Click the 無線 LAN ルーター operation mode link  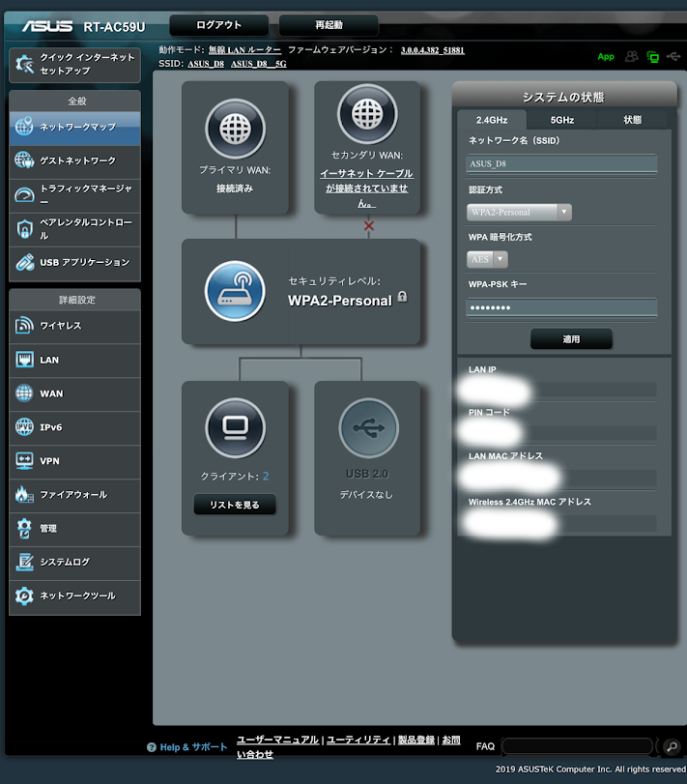[x=244, y=50]
